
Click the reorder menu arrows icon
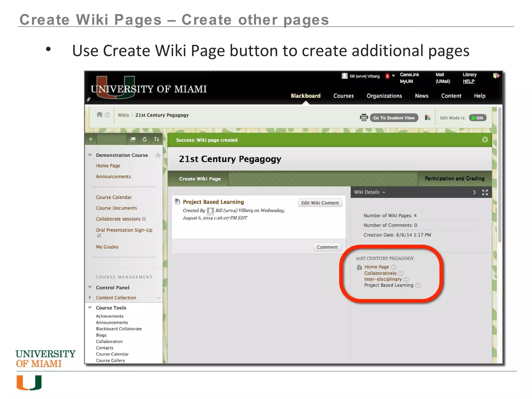pos(157,139)
